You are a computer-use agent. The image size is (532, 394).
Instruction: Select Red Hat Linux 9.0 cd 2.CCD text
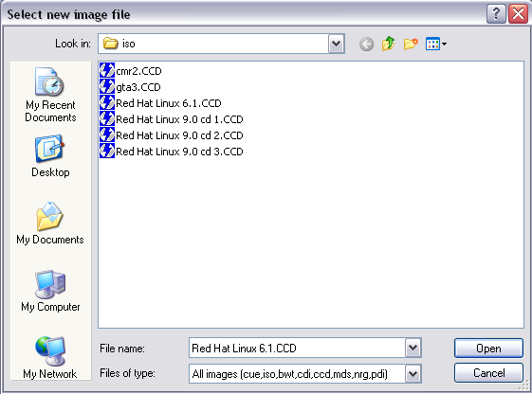click(179, 135)
